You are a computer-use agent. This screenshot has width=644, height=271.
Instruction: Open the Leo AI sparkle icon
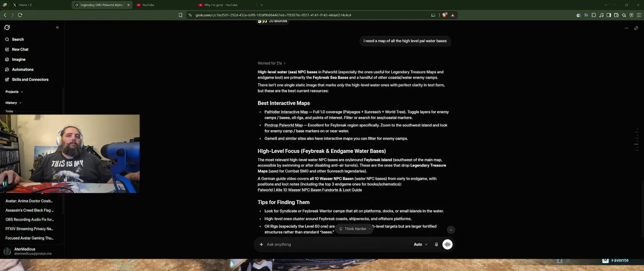624,15
